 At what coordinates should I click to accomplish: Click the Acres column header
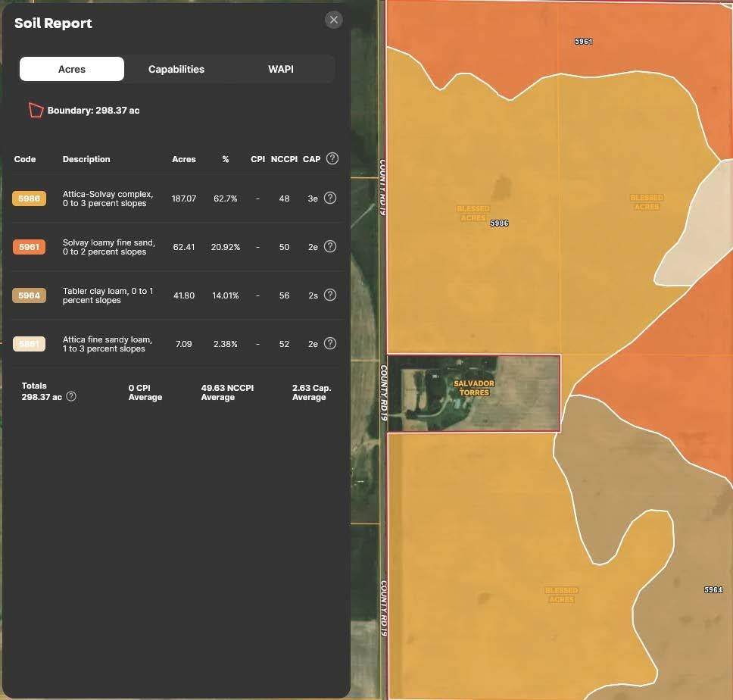pyautogui.click(x=184, y=159)
